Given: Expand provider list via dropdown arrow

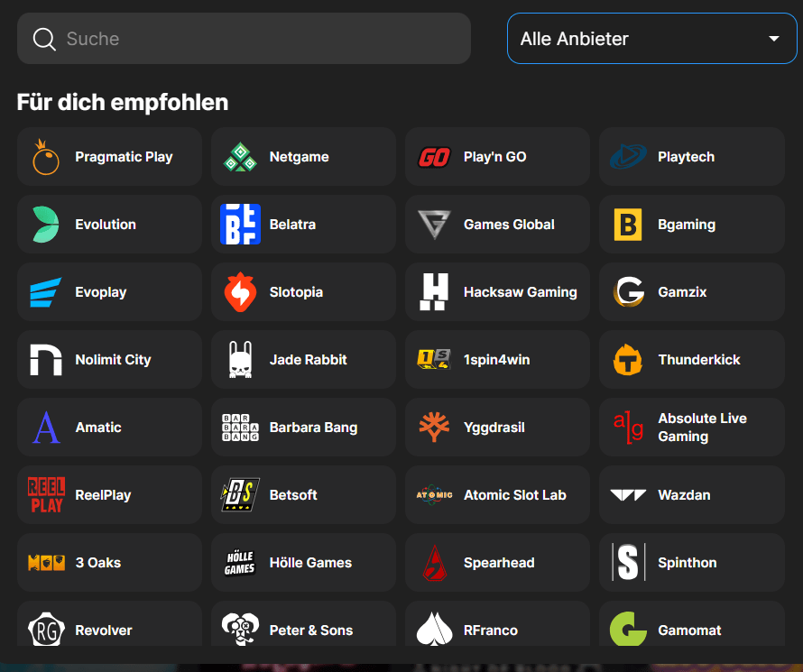Looking at the screenshot, I should pyautogui.click(x=774, y=39).
